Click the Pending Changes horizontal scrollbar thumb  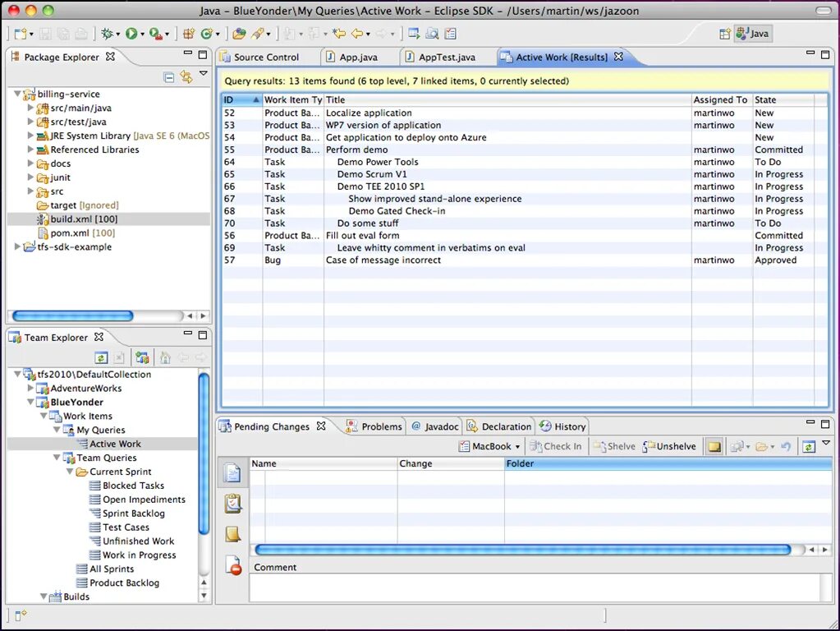coord(522,550)
